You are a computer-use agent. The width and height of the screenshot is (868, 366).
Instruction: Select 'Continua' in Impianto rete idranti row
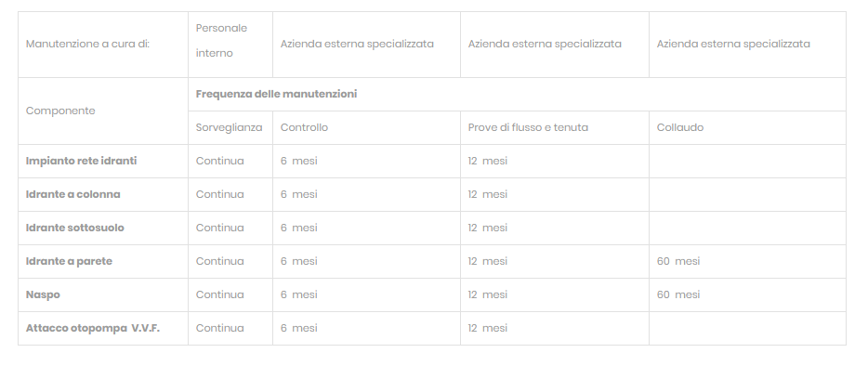coord(219,161)
